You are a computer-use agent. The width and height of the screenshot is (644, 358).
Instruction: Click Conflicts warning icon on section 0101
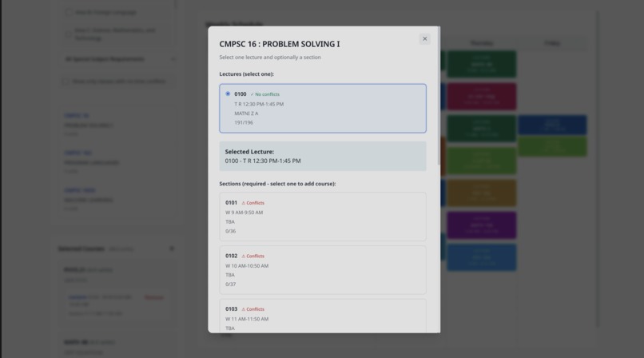(243, 203)
